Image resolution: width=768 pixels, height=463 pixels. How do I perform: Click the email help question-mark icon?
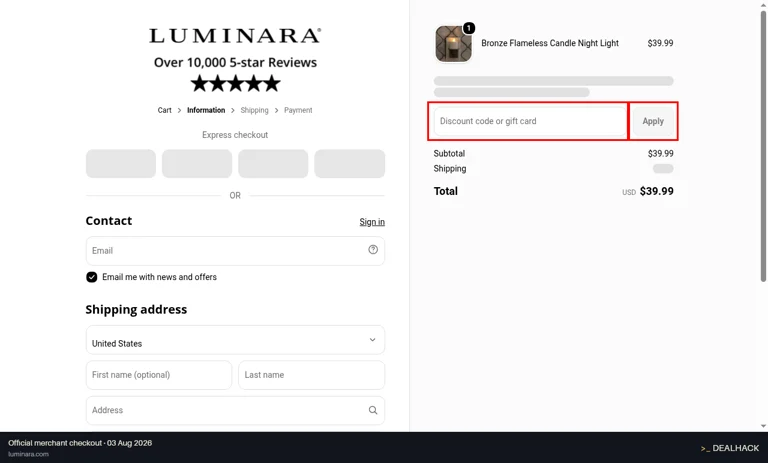[x=373, y=250]
